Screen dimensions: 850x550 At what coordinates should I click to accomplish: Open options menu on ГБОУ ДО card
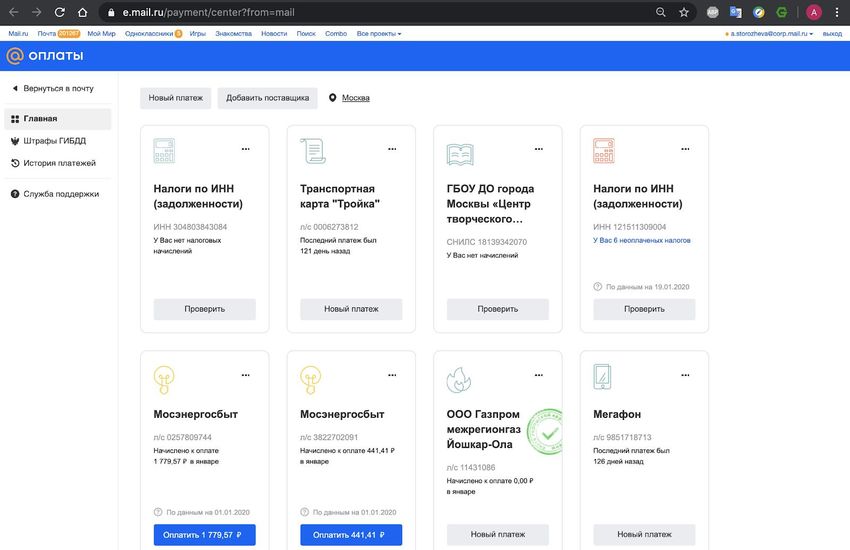click(538, 148)
